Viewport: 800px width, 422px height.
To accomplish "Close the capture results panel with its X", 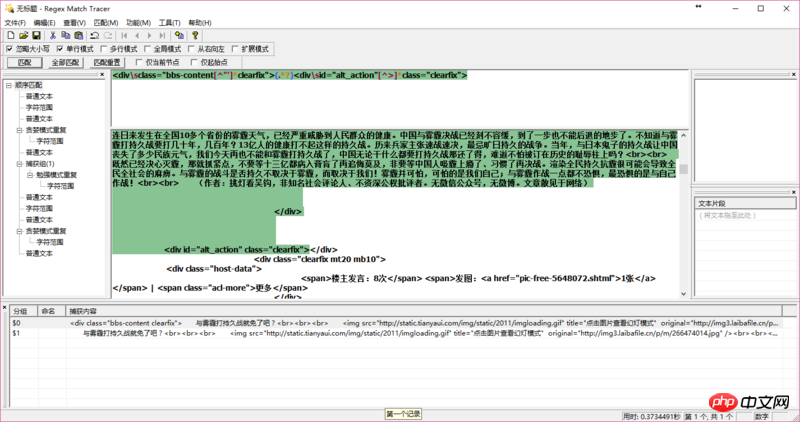I will point(5,308).
